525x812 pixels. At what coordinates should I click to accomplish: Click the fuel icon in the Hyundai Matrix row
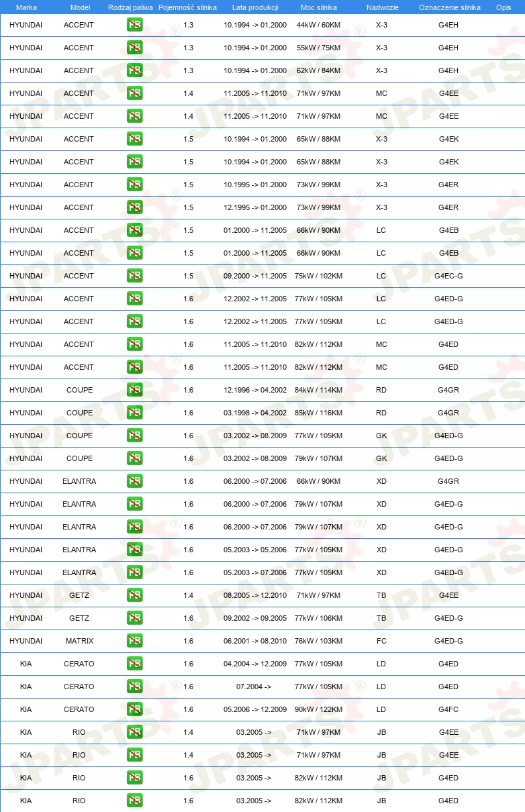(x=134, y=641)
